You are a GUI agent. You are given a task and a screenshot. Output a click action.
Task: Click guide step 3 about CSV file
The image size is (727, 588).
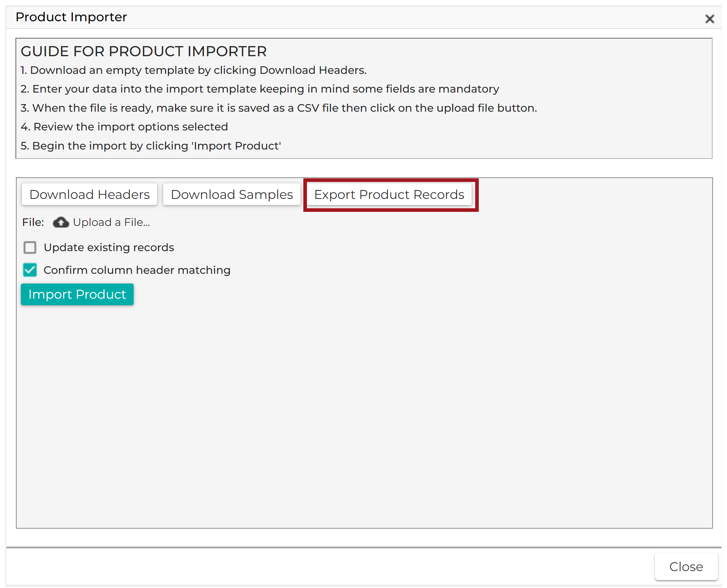click(x=279, y=108)
